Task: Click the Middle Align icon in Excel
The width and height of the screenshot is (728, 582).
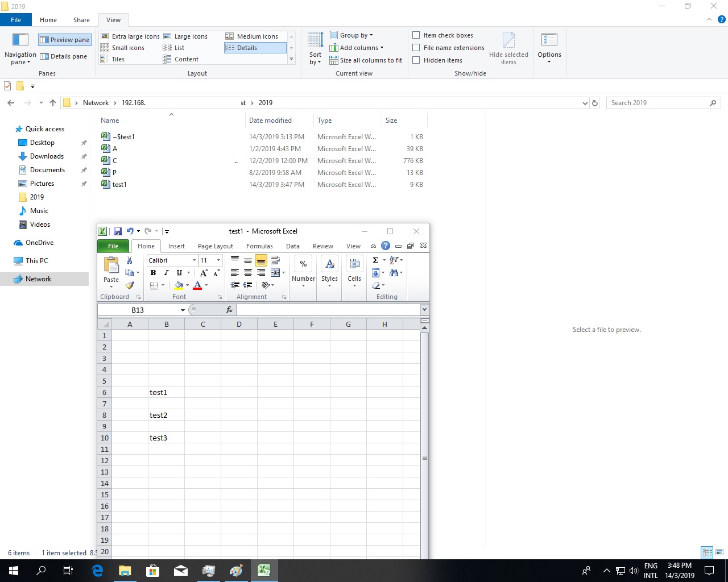Action: coord(248,260)
